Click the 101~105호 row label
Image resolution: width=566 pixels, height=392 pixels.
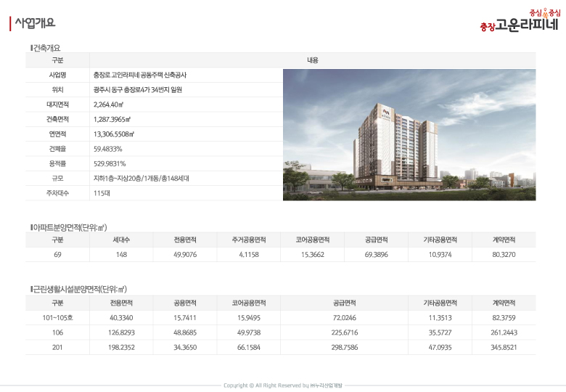pyautogui.click(x=57, y=318)
